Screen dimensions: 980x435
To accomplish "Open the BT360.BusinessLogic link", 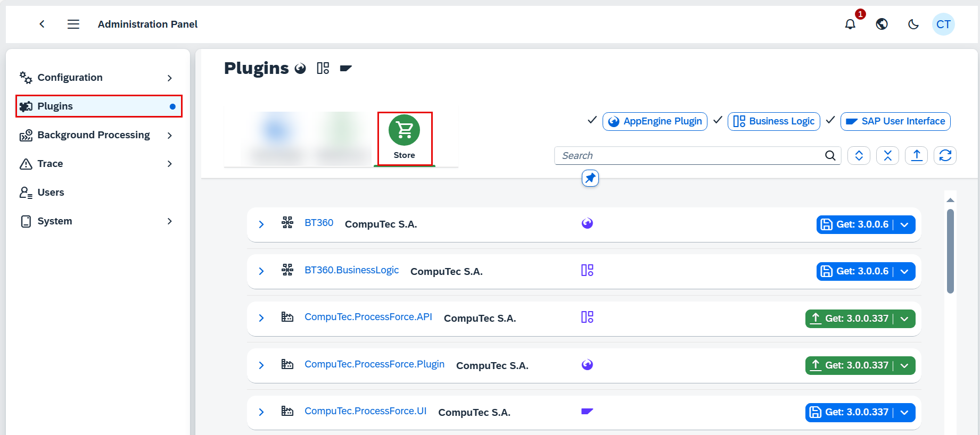I will point(351,270).
